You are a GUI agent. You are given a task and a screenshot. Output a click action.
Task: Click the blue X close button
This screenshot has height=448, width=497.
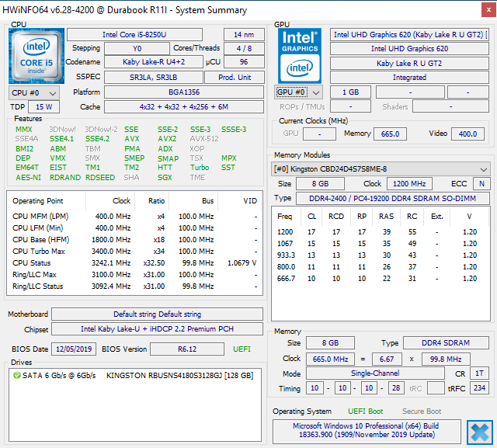point(479,432)
